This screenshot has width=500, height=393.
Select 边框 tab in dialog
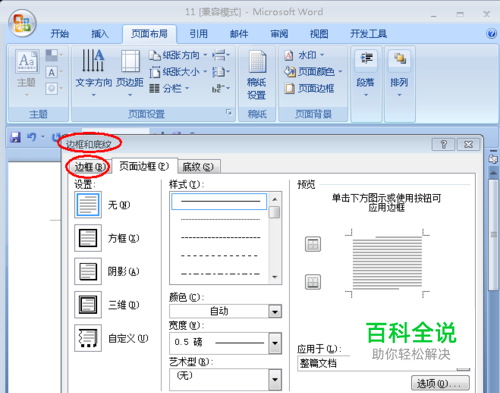click(89, 167)
